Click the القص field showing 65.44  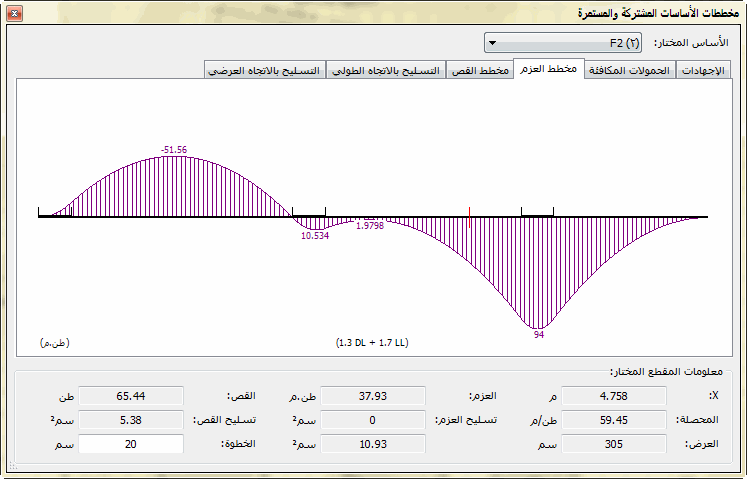pos(132,396)
